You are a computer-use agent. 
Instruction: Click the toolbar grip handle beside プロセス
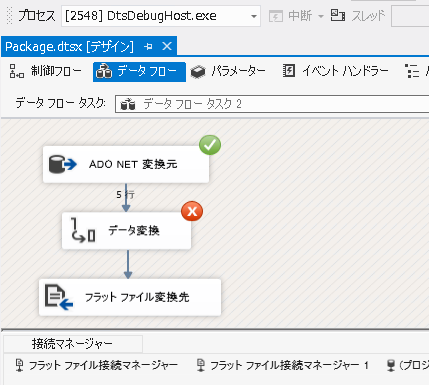pyautogui.click(x=9, y=16)
